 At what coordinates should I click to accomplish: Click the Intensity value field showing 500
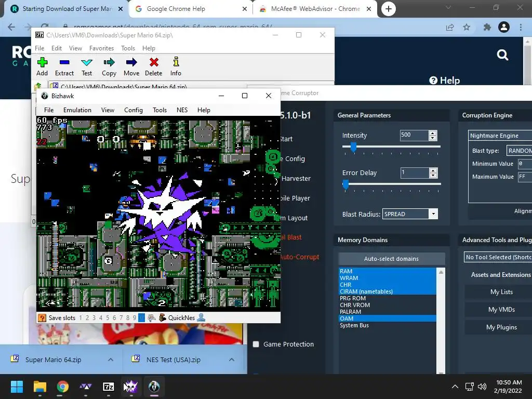pyautogui.click(x=414, y=135)
